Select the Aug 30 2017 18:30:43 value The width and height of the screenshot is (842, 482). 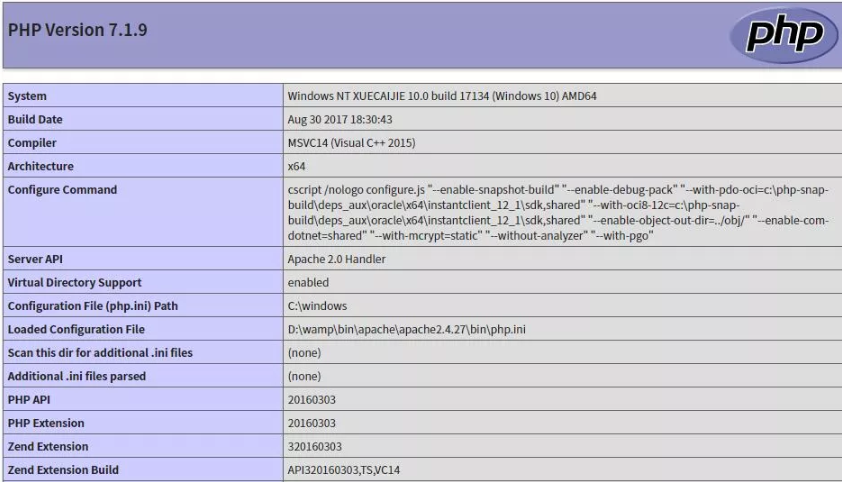pyautogui.click(x=340, y=119)
